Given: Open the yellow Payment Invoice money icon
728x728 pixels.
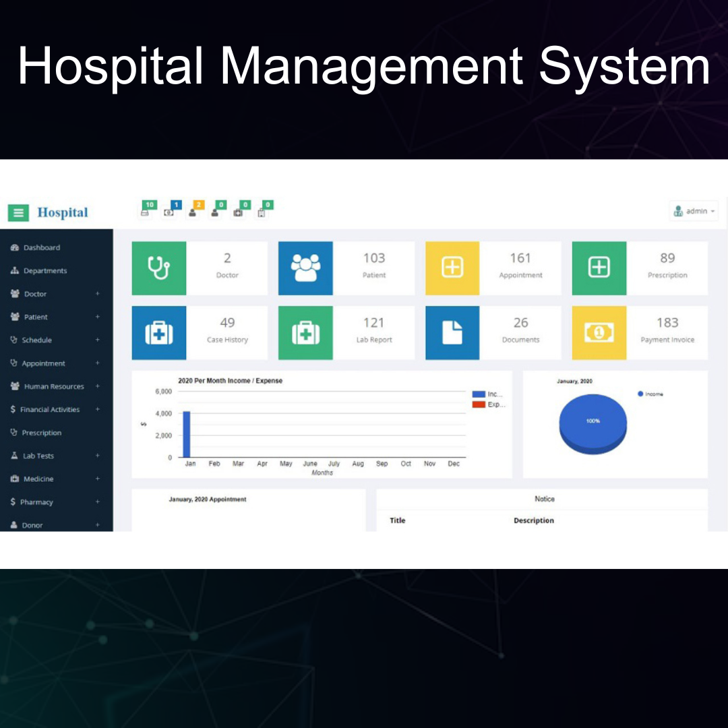Looking at the screenshot, I should point(599,333).
